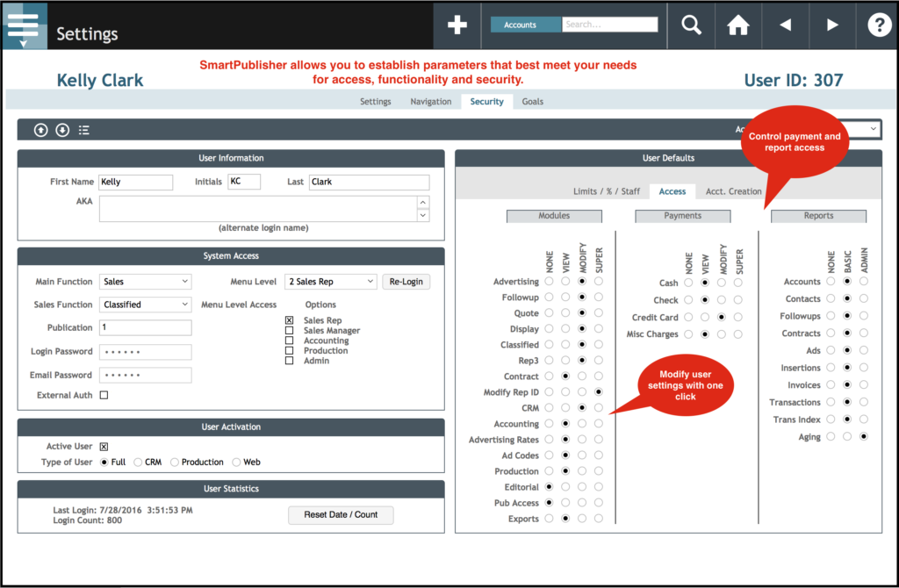Viewport: 899px width, 588px height.
Task: Switch to the Settings tab
Action: (376, 102)
